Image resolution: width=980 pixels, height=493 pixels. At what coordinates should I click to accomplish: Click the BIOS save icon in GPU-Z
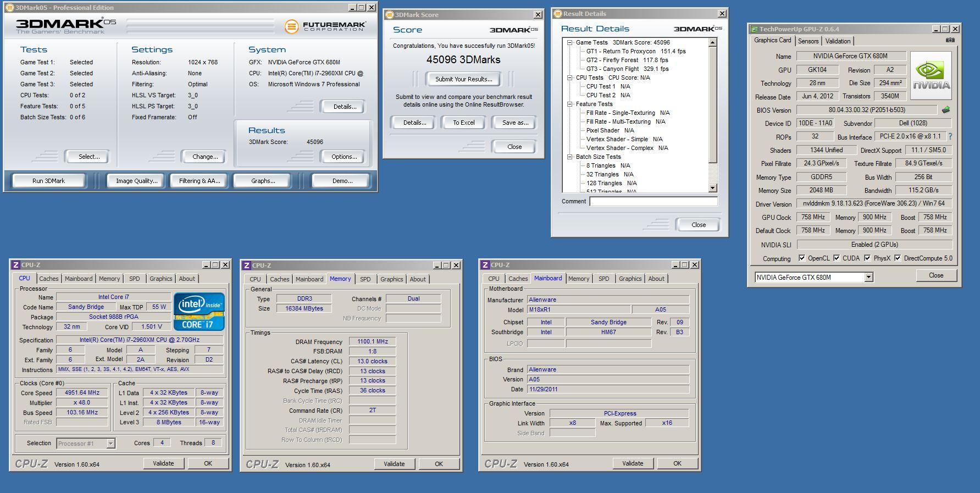pos(946,110)
